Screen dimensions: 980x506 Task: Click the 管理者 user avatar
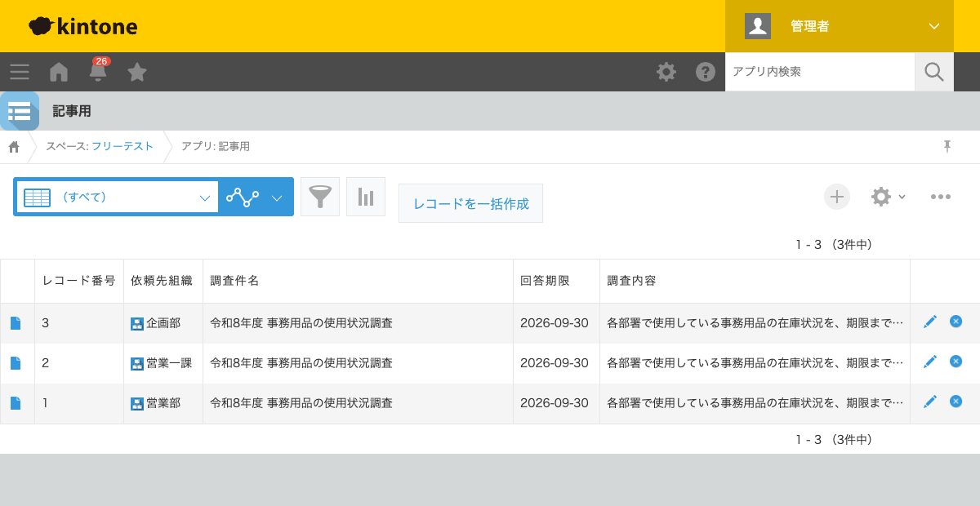[758, 26]
